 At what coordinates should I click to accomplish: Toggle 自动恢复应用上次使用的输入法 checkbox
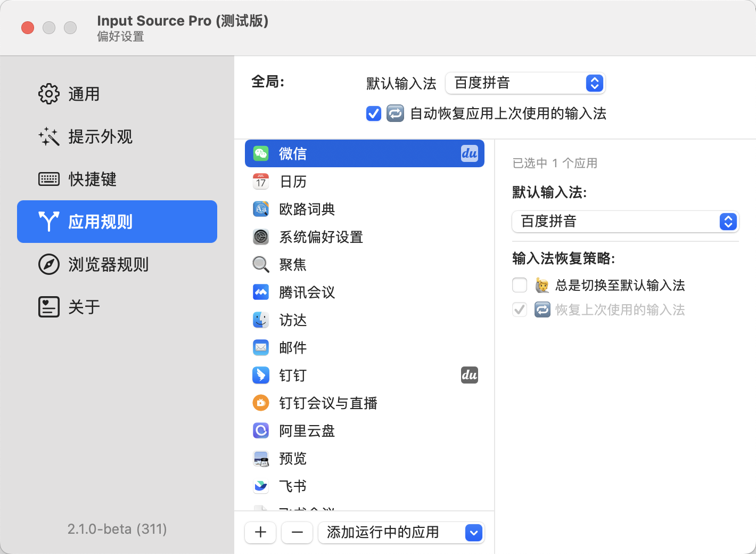[x=374, y=113]
